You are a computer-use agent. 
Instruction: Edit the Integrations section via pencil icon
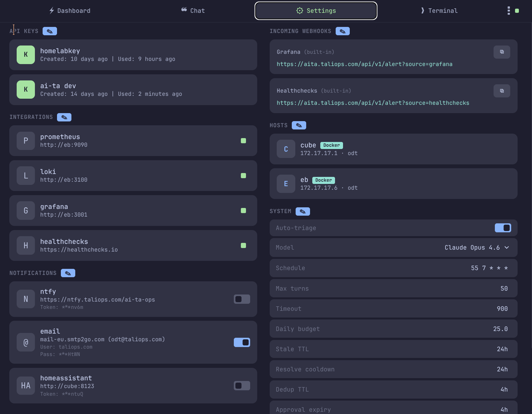point(64,117)
